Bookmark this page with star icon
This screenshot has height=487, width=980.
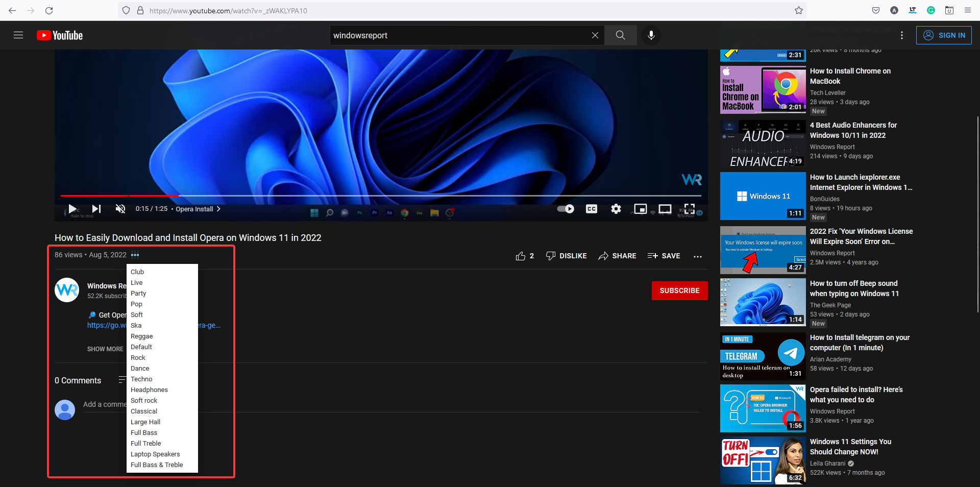pos(798,10)
